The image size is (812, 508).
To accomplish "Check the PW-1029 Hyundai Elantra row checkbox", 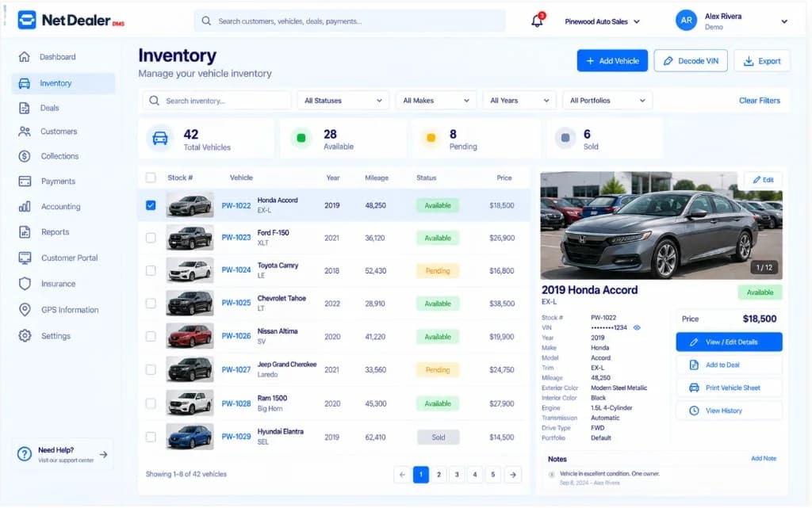I will [151, 437].
